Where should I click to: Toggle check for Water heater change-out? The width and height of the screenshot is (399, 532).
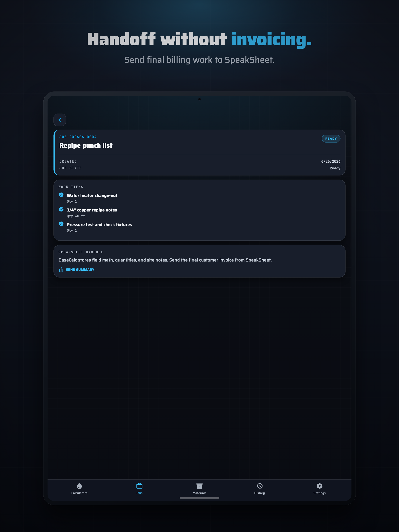(x=61, y=195)
